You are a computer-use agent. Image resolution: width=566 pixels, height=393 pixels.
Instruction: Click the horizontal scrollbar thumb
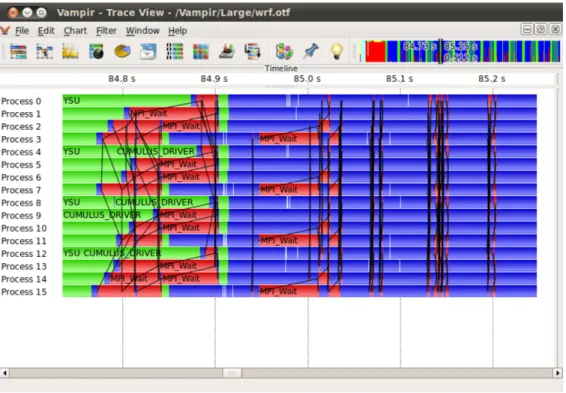[x=232, y=373]
